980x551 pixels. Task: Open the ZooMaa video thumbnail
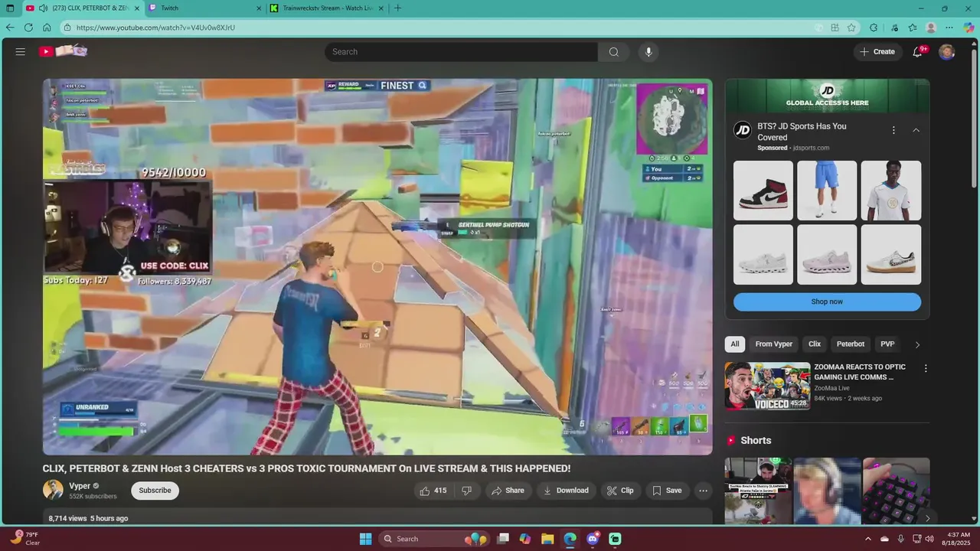click(767, 386)
